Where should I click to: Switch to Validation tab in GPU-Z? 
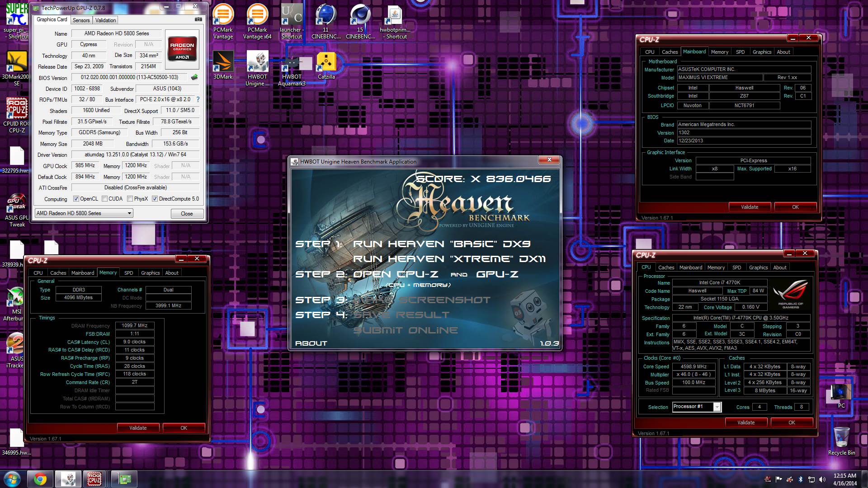click(x=106, y=20)
